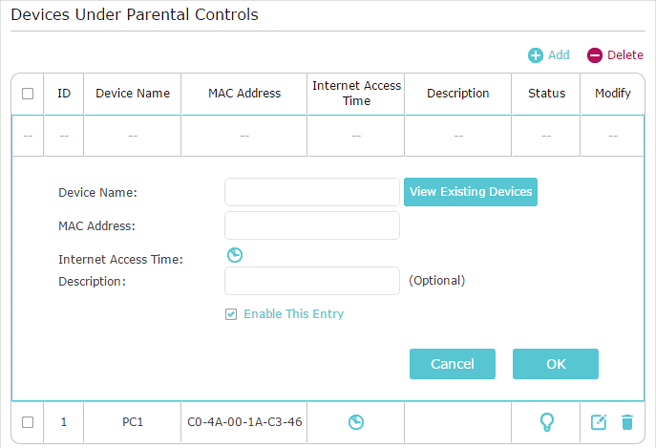656x448 pixels.
Task: Check the select-all header checkbox
Action: click(28, 93)
